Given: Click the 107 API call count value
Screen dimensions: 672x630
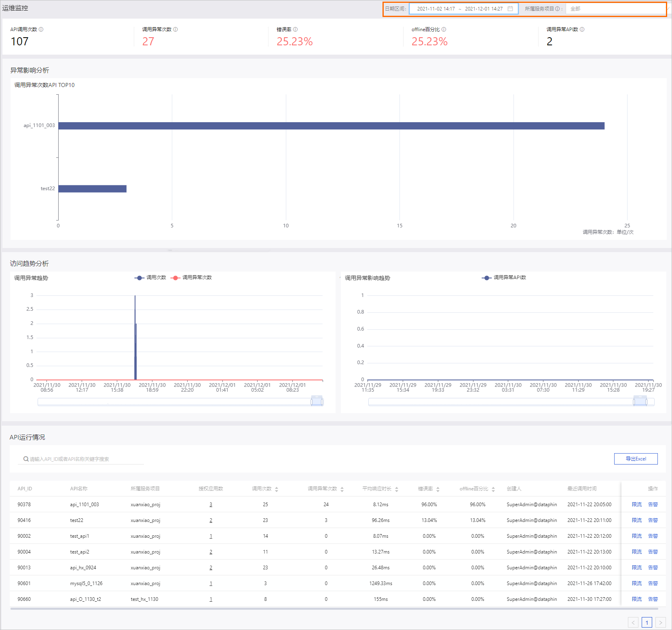Looking at the screenshot, I should click(x=19, y=42).
